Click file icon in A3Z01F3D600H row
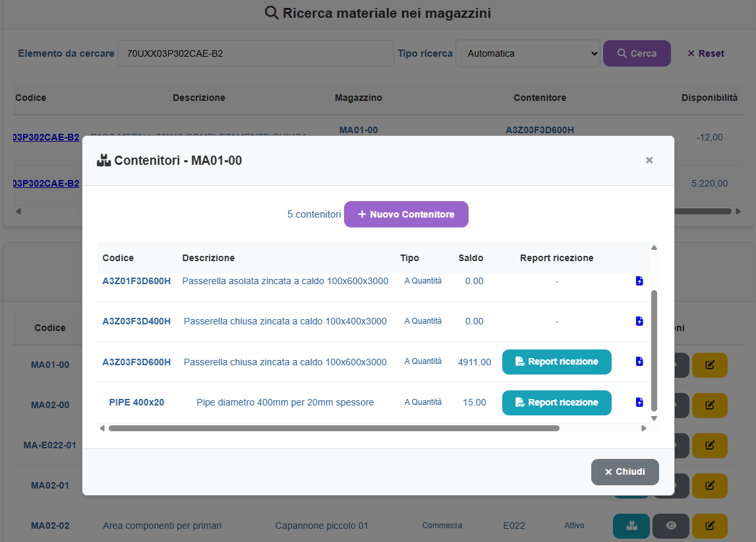This screenshot has height=542, width=756. click(639, 281)
